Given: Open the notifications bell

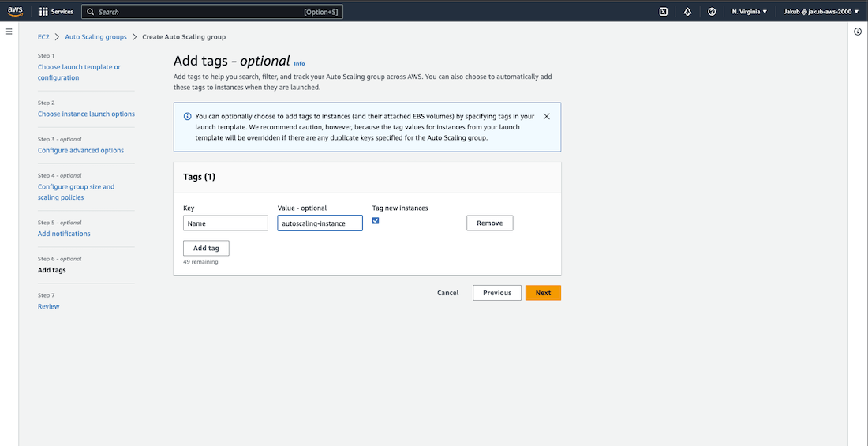Looking at the screenshot, I should pyautogui.click(x=687, y=12).
